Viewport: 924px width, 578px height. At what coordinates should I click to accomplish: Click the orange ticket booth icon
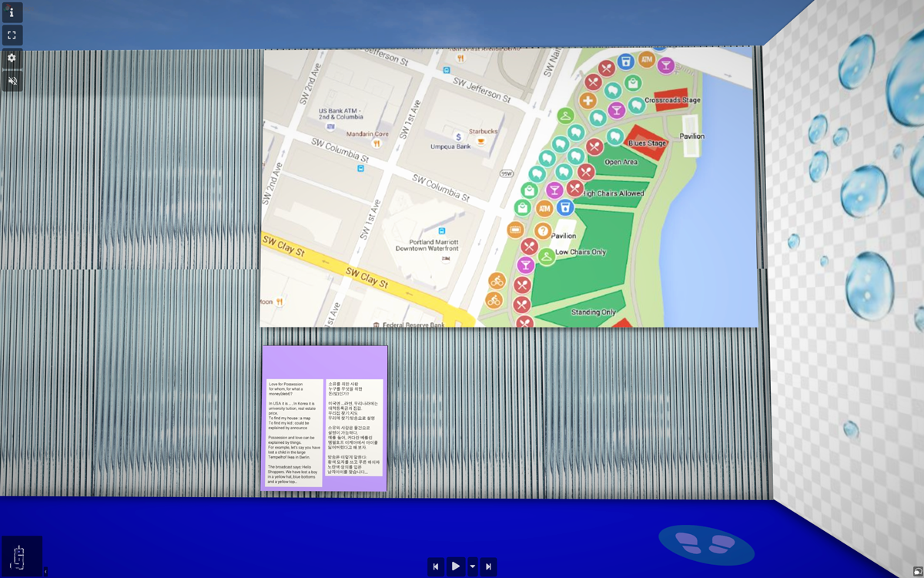point(515,230)
